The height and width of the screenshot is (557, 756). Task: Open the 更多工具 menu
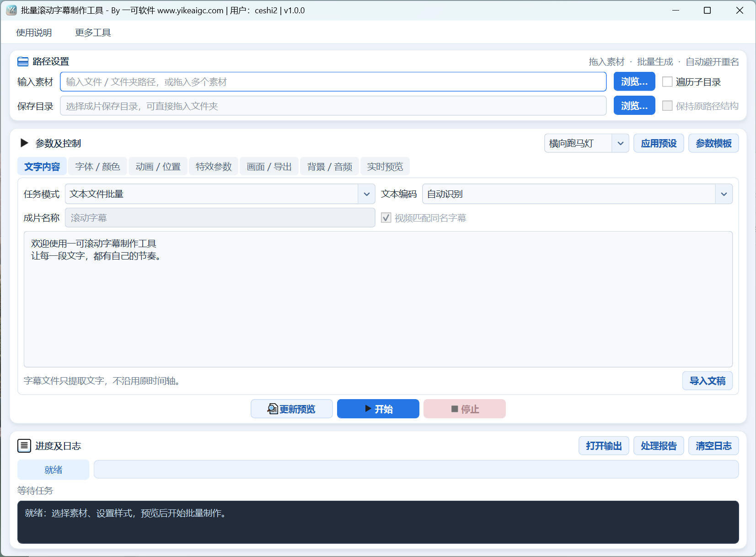click(93, 32)
